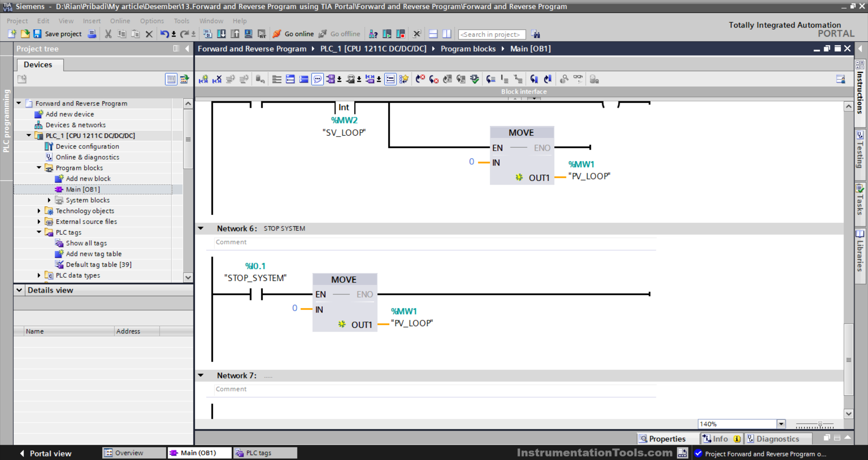Collapse the PLC_1 tree node
Viewport: 868px width, 460px height.
coord(29,135)
